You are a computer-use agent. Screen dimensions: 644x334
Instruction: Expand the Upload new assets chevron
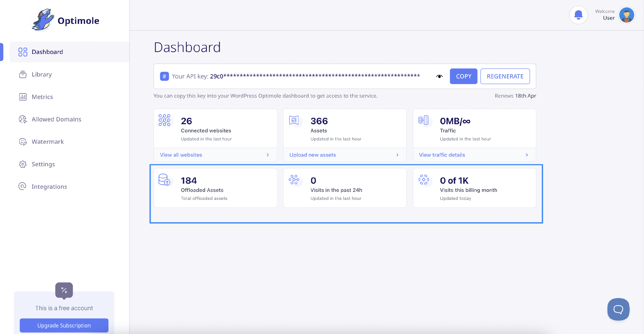tap(397, 155)
